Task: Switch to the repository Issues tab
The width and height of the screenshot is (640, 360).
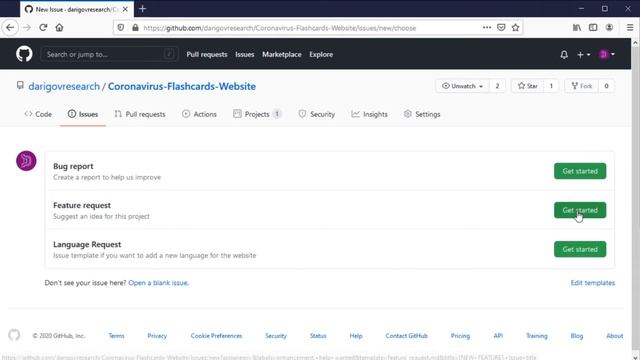Action: (x=83, y=114)
